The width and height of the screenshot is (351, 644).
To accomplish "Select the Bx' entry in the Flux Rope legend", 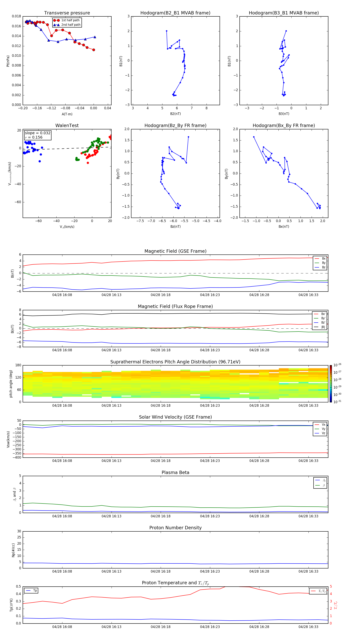I will (320, 314).
